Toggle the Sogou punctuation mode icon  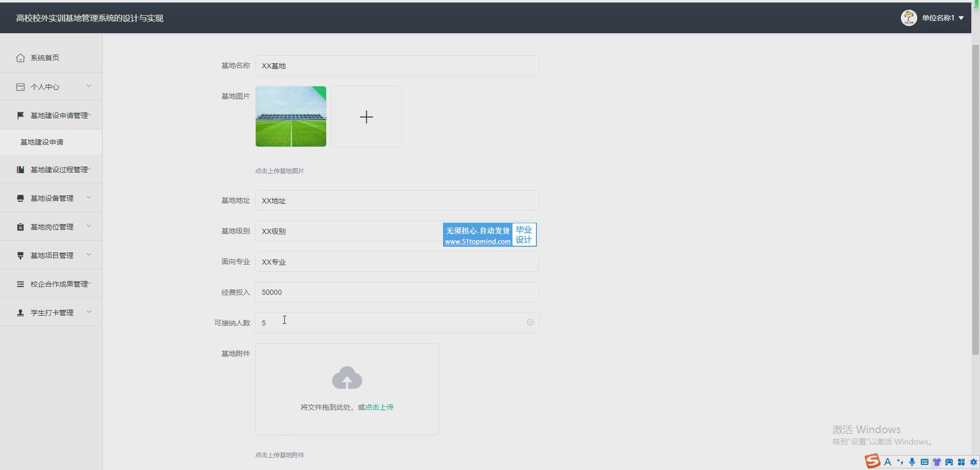pyautogui.click(x=900, y=462)
